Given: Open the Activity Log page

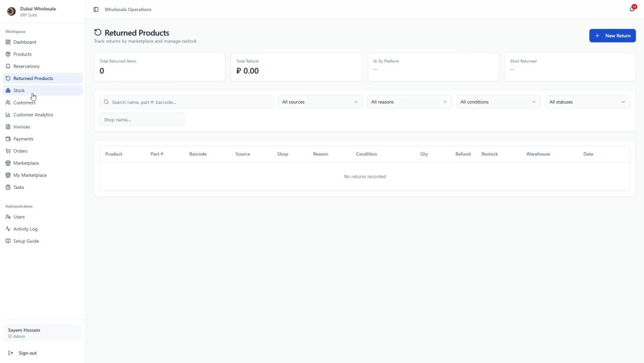Looking at the screenshot, I should click(x=43, y=229).
